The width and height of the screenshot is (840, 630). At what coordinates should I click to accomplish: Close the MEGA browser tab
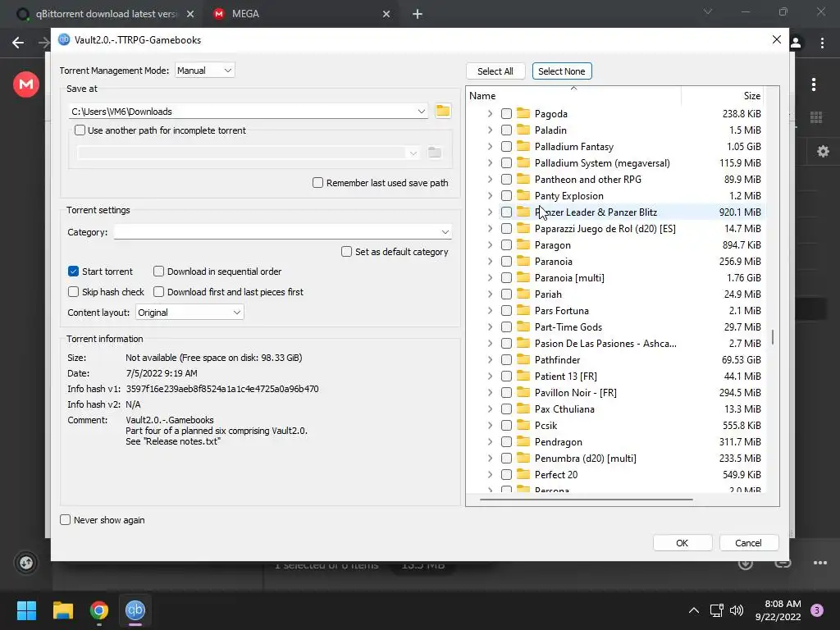click(x=386, y=14)
